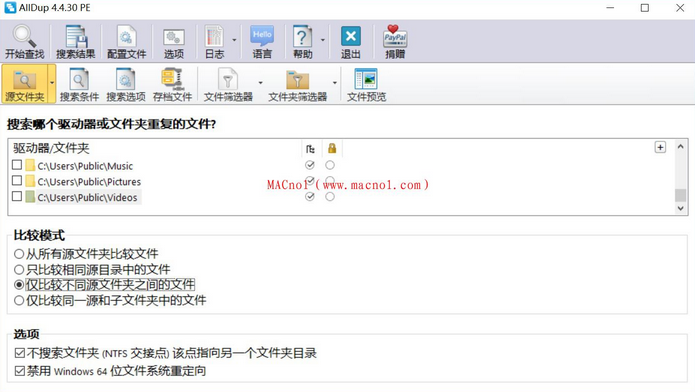The image size is (695, 392).
Task: Expand the 文件夹筛选器 dropdown arrow
Action: click(335, 83)
